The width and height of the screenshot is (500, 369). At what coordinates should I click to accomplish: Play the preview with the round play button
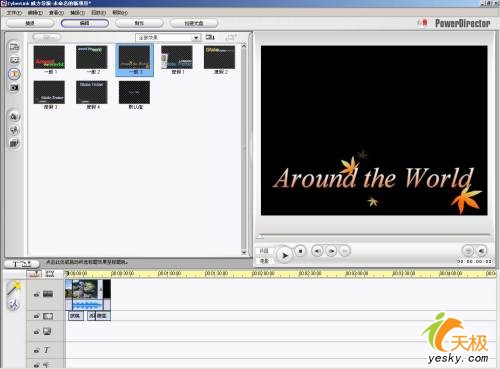pos(284,255)
